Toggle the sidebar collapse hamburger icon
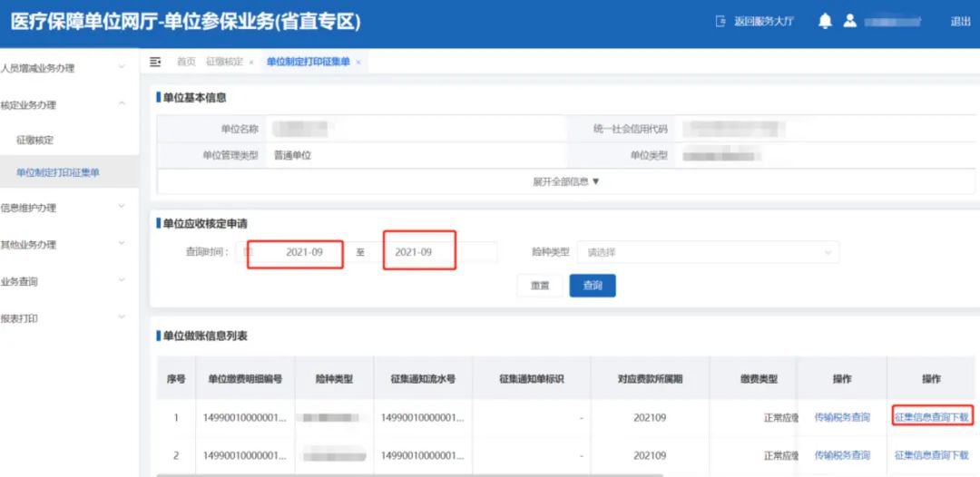 (x=155, y=62)
